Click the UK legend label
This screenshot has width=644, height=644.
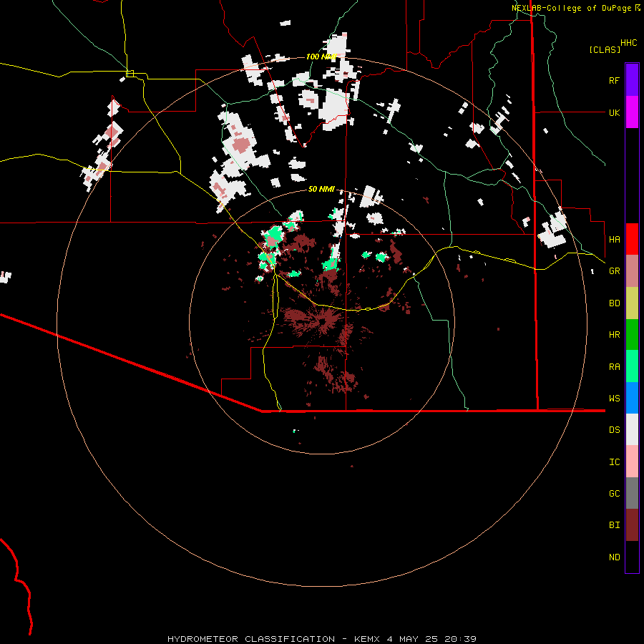point(614,112)
